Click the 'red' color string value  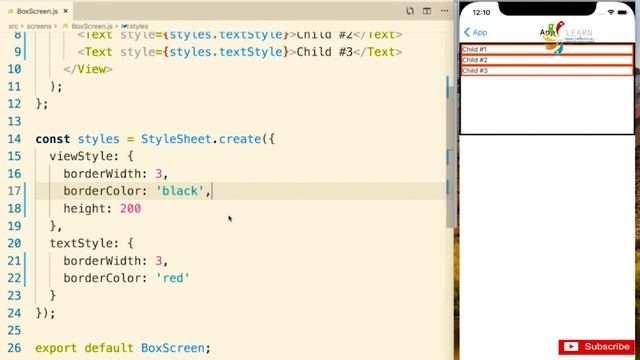coord(173,278)
